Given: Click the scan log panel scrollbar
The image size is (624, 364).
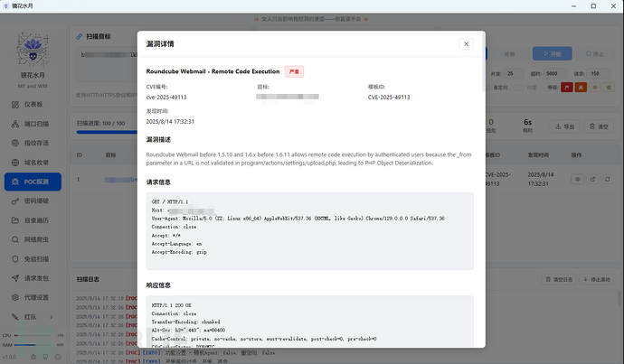Looking at the screenshot, I should (x=619, y=298).
